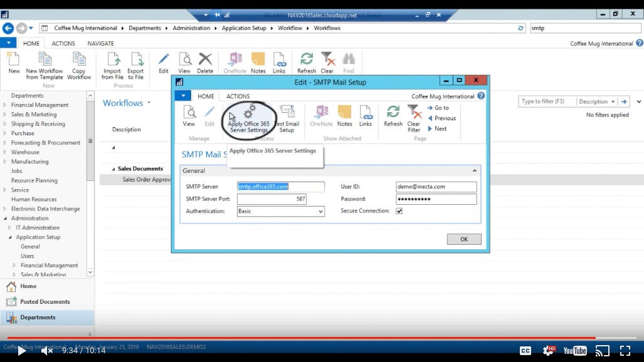Open Notes in the Workflows ribbon
644x362 pixels.
click(258, 63)
